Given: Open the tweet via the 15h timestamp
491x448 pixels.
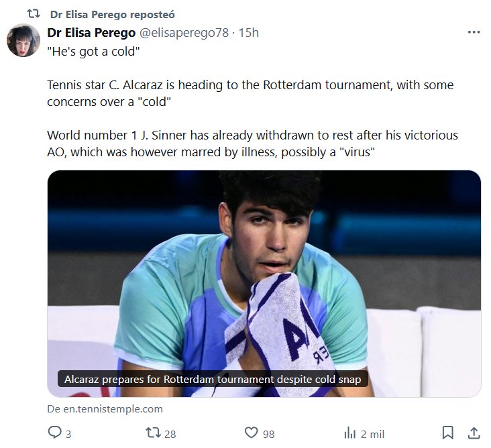Looking at the screenshot, I should coord(249,33).
